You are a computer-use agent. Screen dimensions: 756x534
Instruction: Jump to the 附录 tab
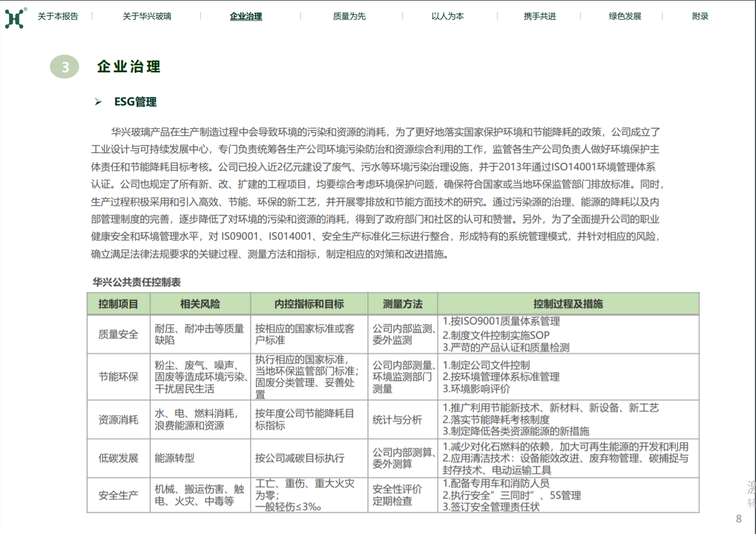pos(700,16)
